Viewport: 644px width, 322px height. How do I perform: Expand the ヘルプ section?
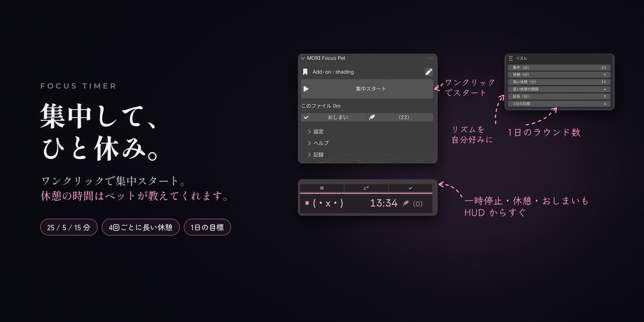(318, 143)
